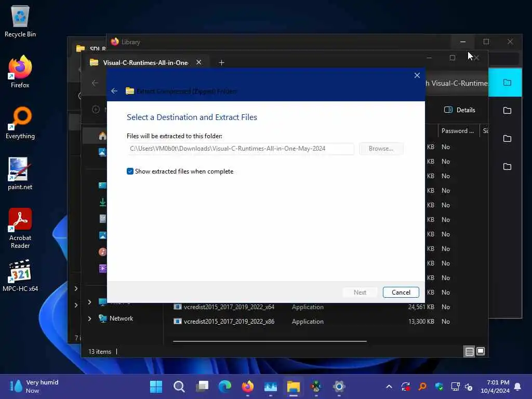Cancel the extraction wizard
The image size is (532, 399).
pos(401,292)
